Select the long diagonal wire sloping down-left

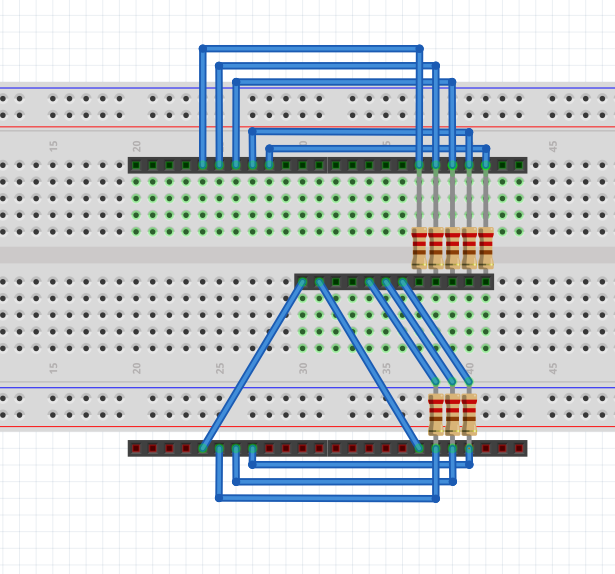coord(252,365)
